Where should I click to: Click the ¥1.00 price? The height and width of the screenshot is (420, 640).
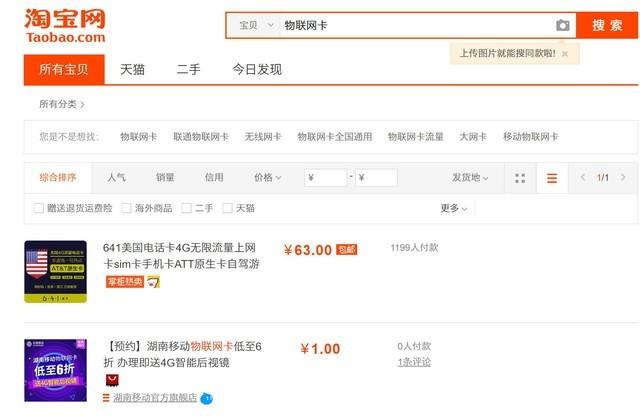[x=320, y=349]
